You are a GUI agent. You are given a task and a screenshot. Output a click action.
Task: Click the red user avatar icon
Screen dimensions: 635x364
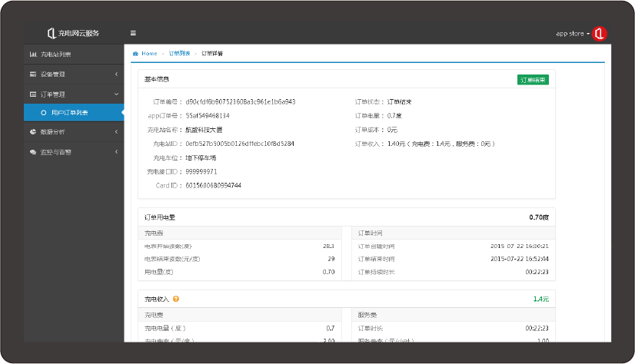coord(600,33)
